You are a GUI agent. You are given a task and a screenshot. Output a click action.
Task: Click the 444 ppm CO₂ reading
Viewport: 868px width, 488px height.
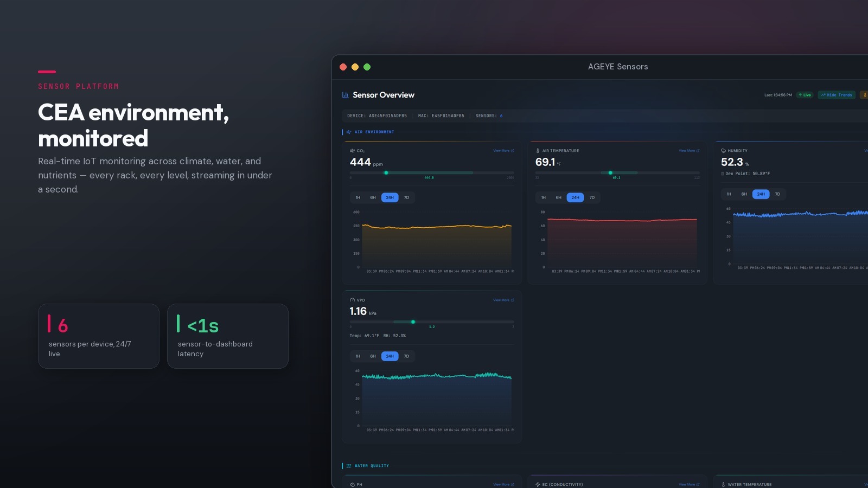click(x=366, y=162)
